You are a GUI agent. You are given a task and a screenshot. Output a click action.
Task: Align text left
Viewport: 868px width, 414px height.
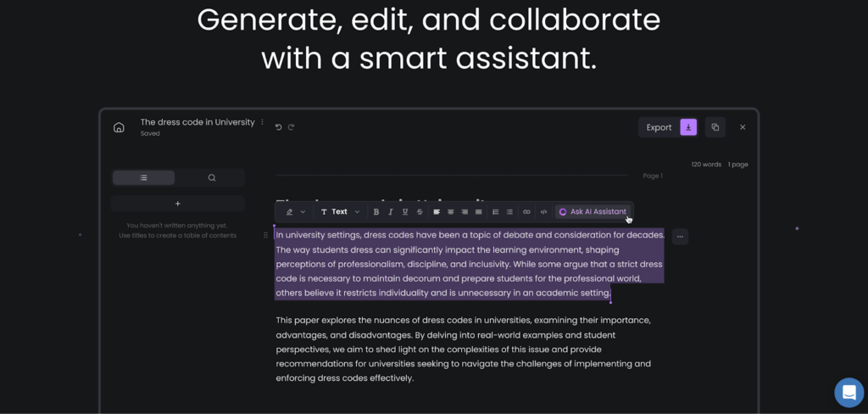pos(437,212)
